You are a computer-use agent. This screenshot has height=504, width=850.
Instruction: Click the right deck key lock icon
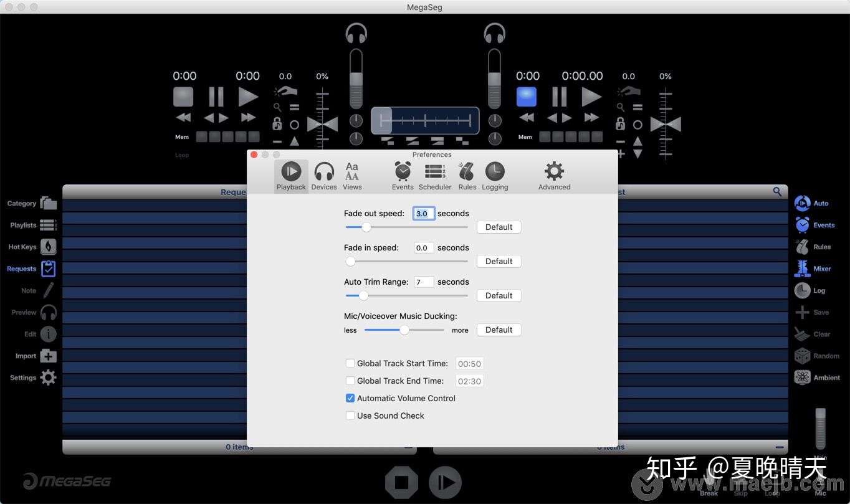point(620,124)
